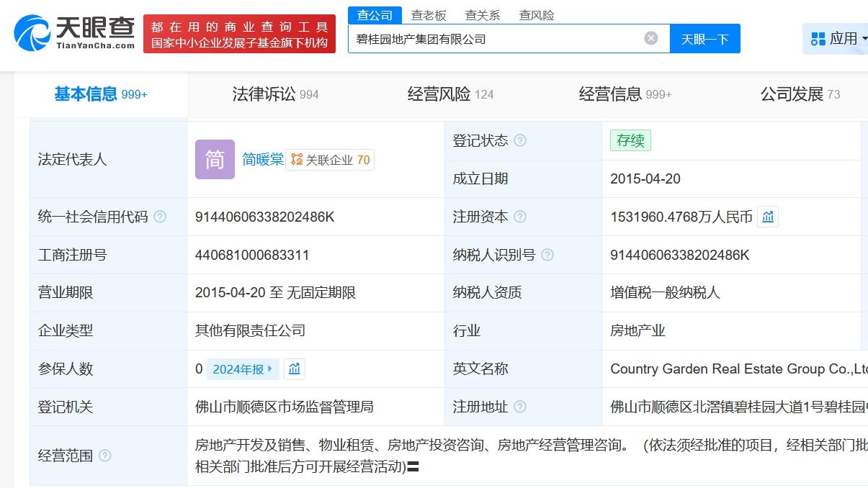This screenshot has width=868, height=488.
Task: Open the 简暖棠 profile link
Action: tap(262, 159)
